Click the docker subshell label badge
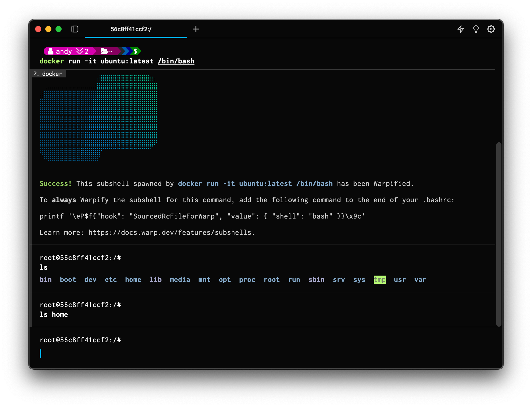The width and height of the screenshot is (532, 407). (x=48, y=74)
